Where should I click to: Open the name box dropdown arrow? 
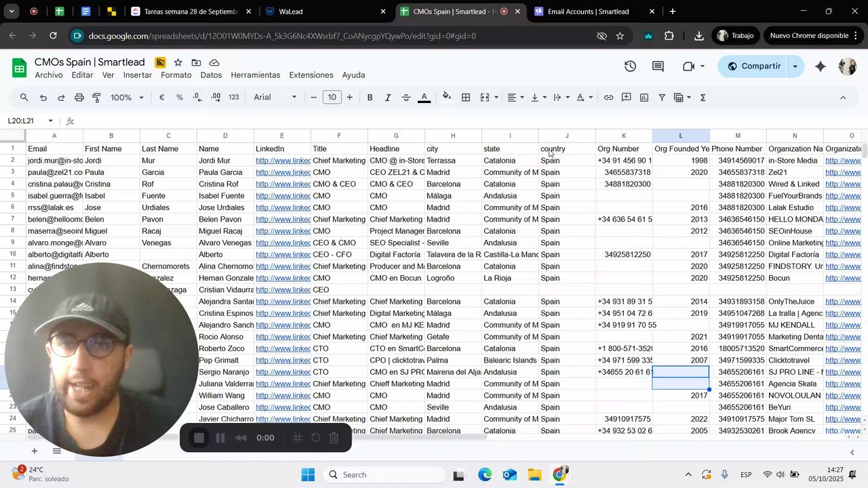pos(50,121)
